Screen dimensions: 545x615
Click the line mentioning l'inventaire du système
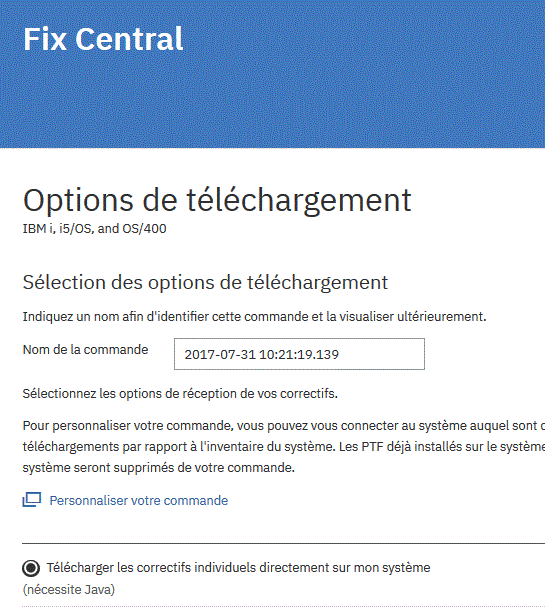(x=284, y=447)
